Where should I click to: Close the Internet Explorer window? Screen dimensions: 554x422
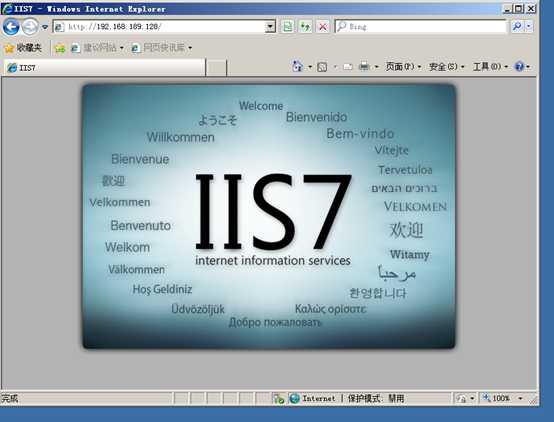531,8
